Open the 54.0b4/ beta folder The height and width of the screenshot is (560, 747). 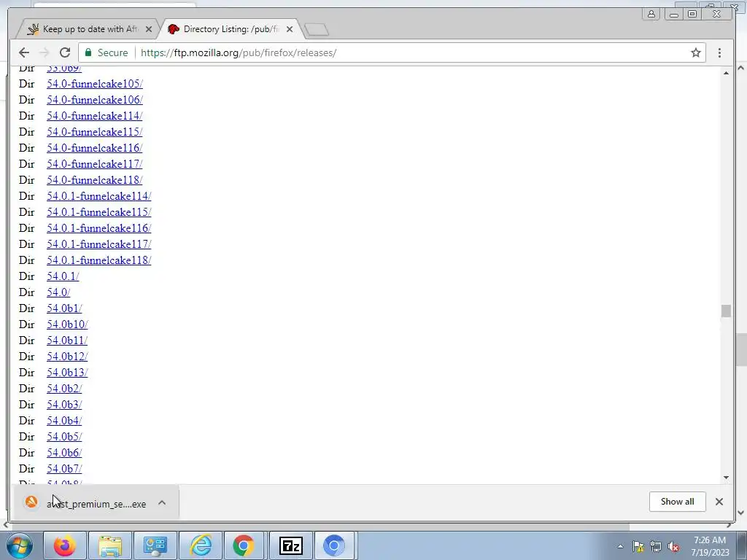pos(64,421)
